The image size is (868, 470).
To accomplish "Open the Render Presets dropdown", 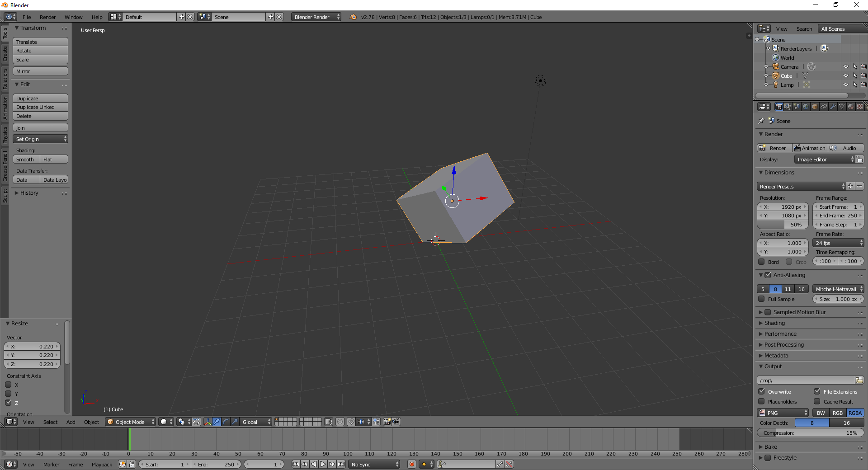I will point(801,186).
